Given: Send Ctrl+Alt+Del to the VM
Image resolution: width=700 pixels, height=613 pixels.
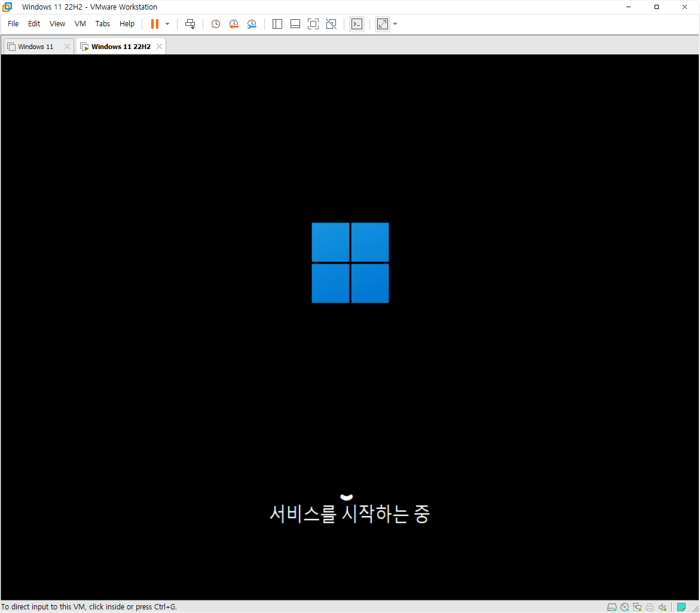Looking at the screenshot, I should 190,24.
